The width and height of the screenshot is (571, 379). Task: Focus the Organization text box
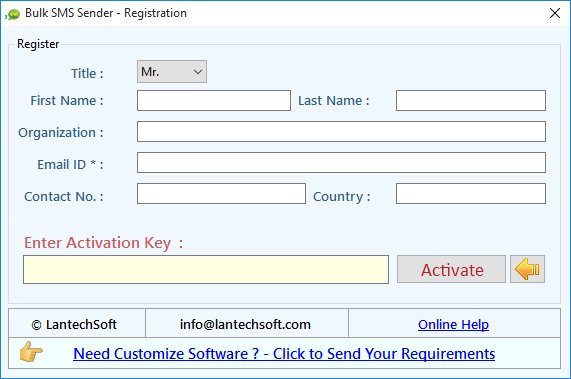[x=341, y=131]
